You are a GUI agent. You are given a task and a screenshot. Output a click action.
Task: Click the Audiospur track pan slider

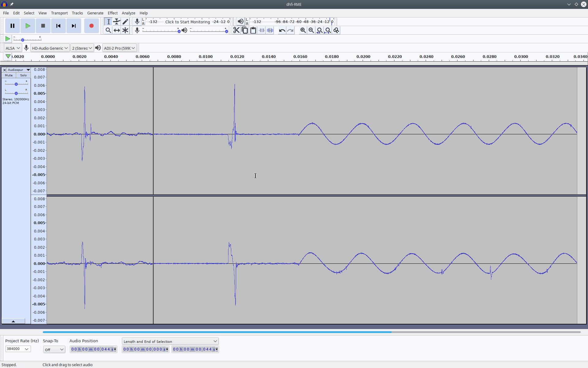click(16, 93)
